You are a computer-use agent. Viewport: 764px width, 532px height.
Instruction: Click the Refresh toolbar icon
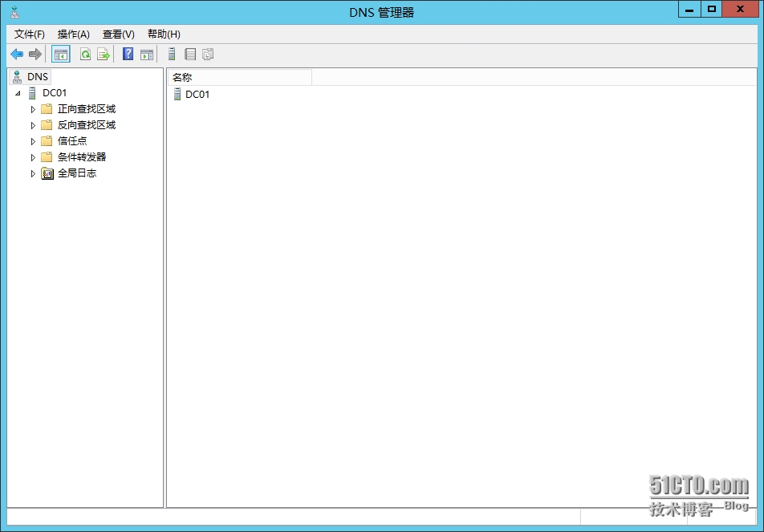(85, 55)
